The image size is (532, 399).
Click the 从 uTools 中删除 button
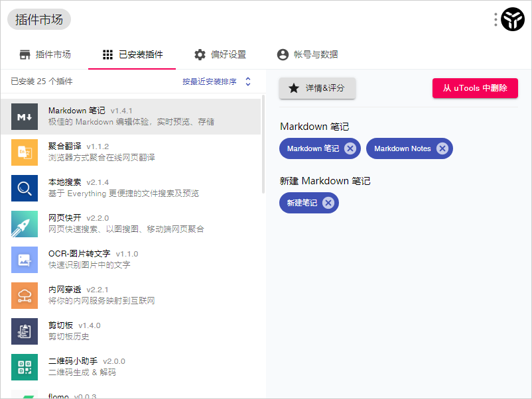[475, 87]
